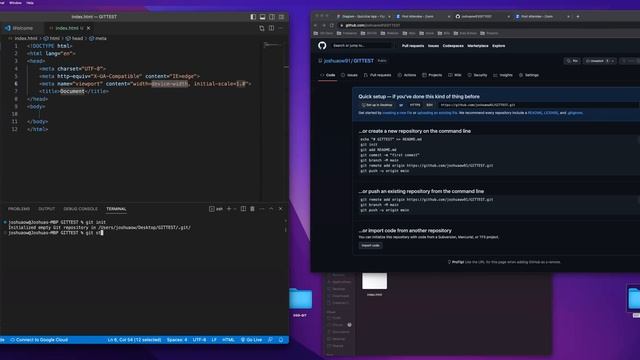The width and height of the screenshot is (640, 360).
Task: Click the meta breadcrumb segment
Action: pos(98,38)
